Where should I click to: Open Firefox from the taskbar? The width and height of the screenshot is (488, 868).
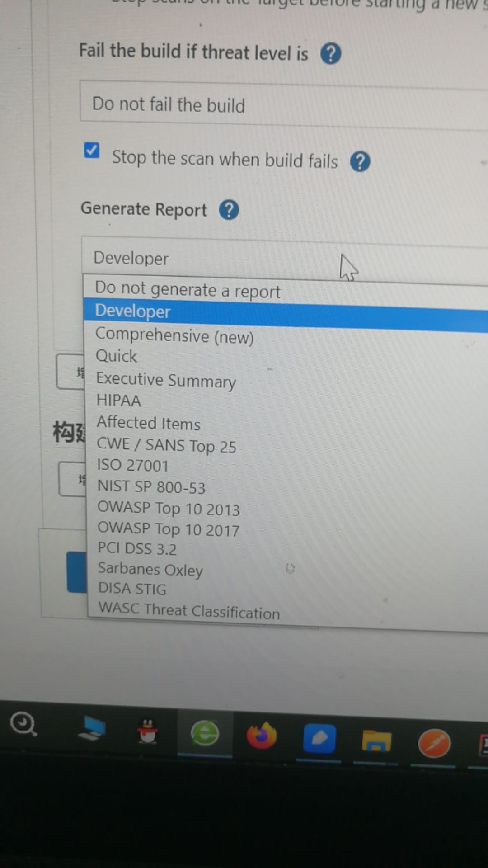coord(262,736)
